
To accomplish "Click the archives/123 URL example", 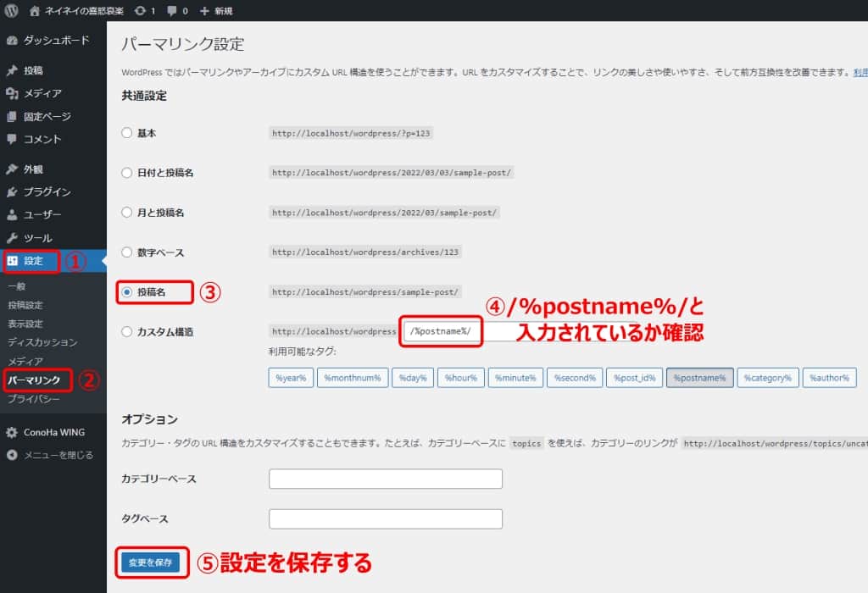I will (365, 252).
